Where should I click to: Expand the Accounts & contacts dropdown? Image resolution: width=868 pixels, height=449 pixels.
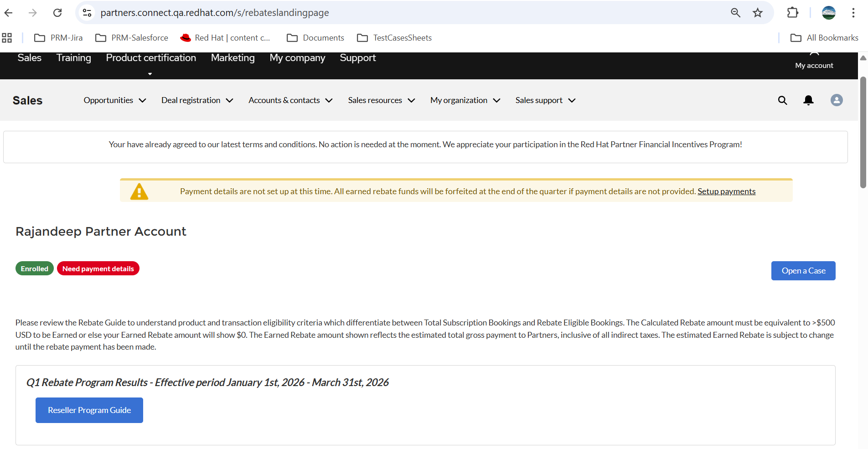pyautogui.click(x=290, y=100)
